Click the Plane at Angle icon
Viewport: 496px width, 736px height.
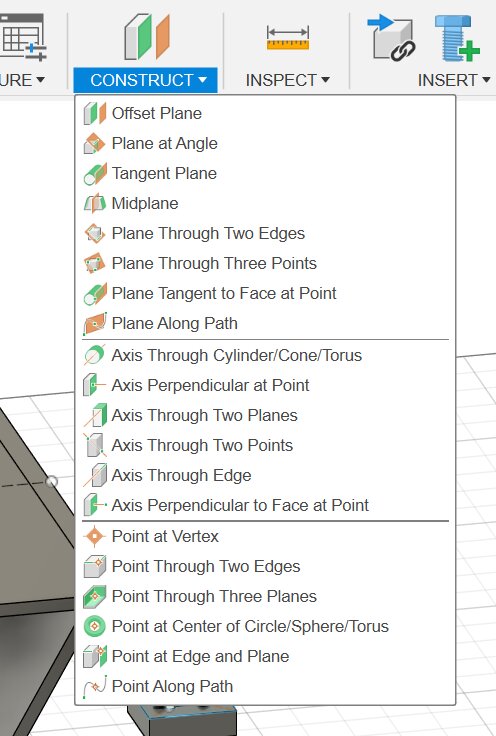pyautogui.click(x=95, y=144)
